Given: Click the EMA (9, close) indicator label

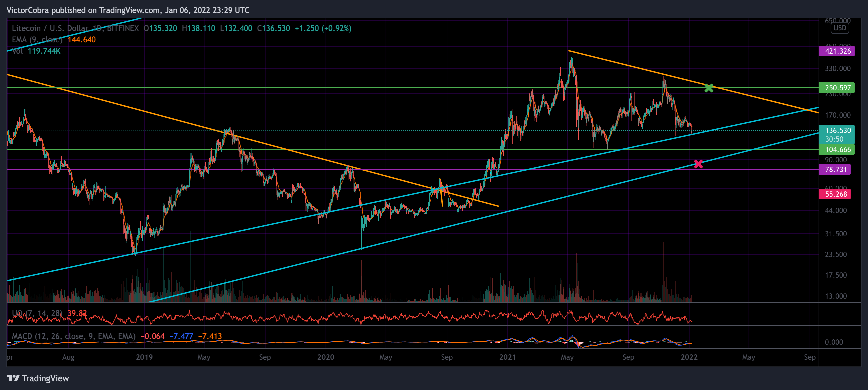Looking at the screenshot, I should point(37,40).
